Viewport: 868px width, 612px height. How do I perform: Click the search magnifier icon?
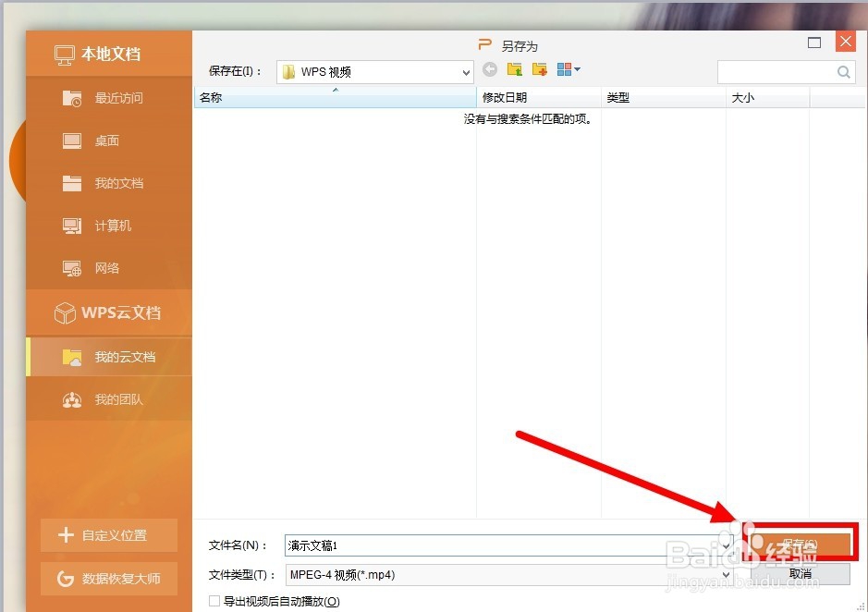844,72
